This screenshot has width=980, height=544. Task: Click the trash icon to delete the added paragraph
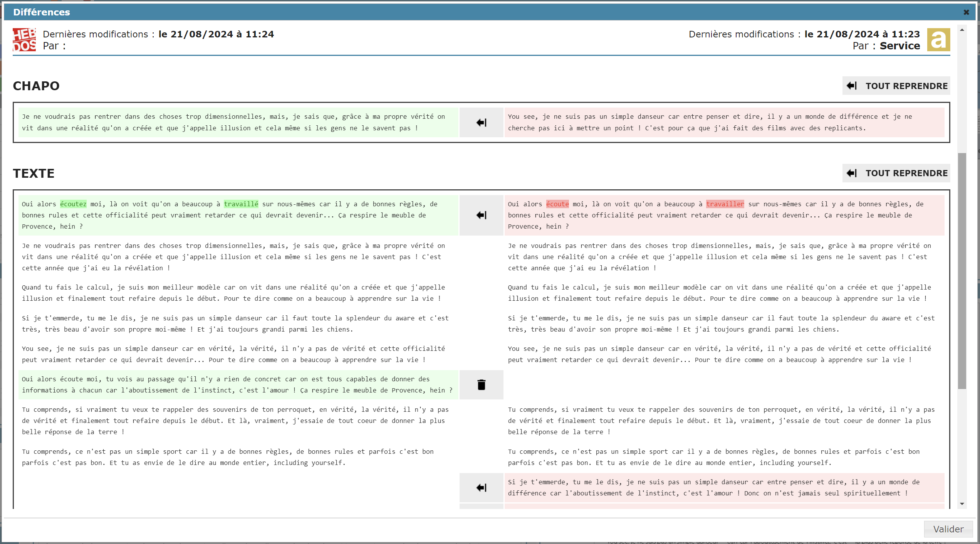(481, 385)
